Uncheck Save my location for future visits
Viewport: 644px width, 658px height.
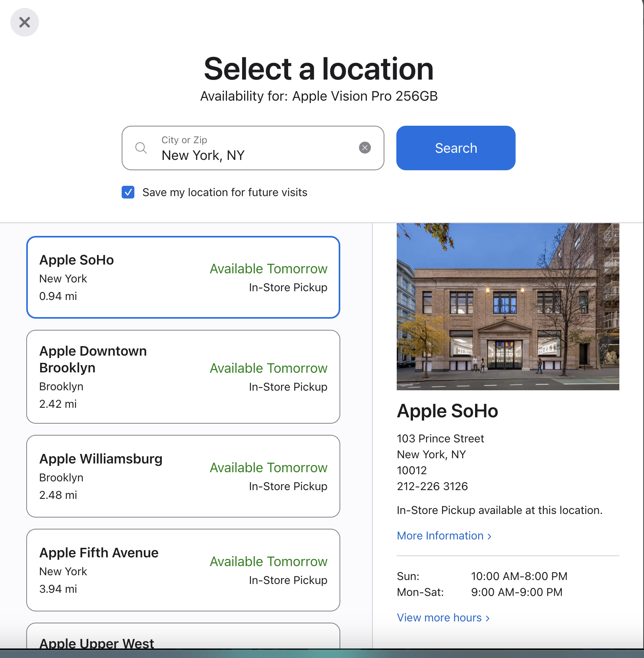[128, 192]
